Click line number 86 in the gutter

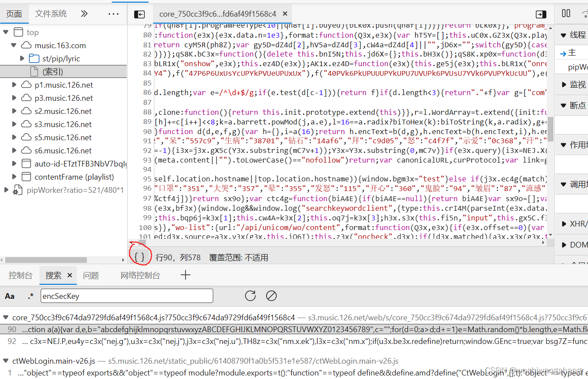tap(147, 92)
